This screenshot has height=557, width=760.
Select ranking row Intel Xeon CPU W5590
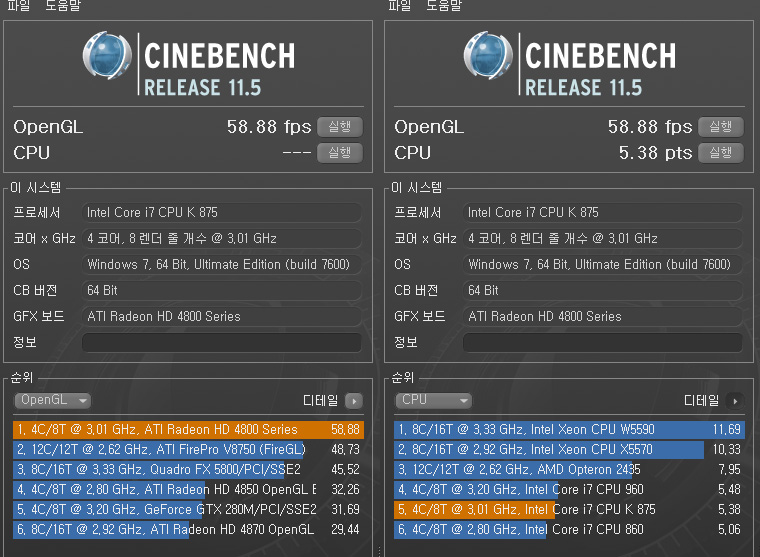point(570,430)
